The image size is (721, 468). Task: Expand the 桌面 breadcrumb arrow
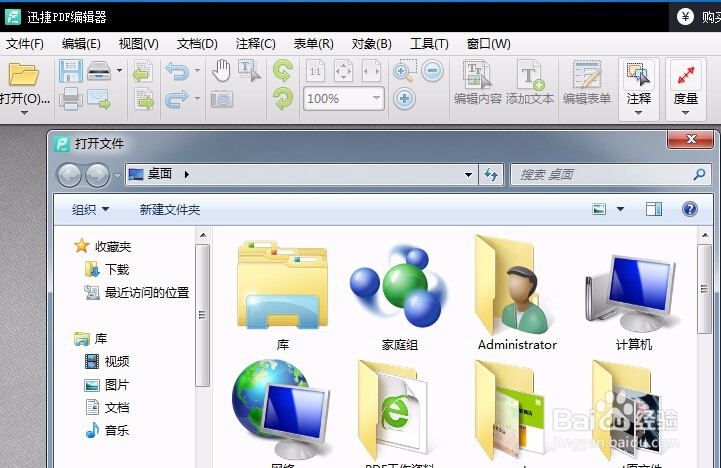pos(186,174)
